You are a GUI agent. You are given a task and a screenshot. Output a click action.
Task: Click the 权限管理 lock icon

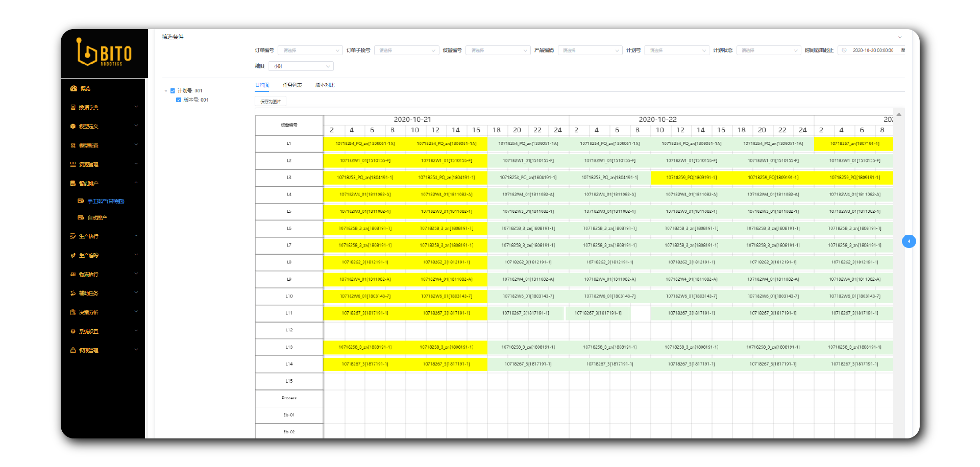73,350
